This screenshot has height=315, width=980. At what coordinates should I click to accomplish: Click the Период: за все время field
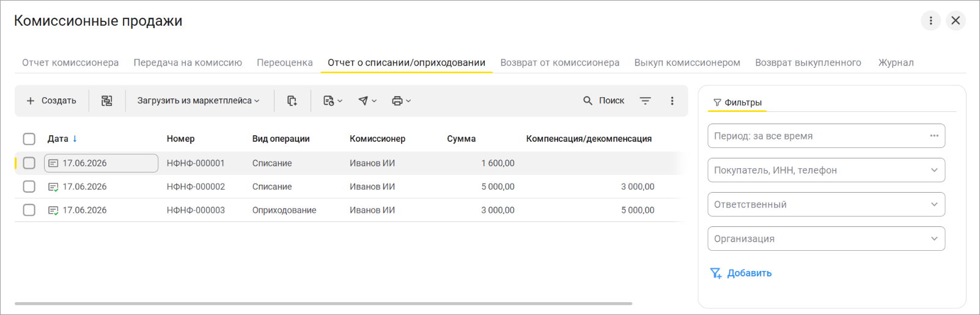pyautogui.click(x=826, y=136)
